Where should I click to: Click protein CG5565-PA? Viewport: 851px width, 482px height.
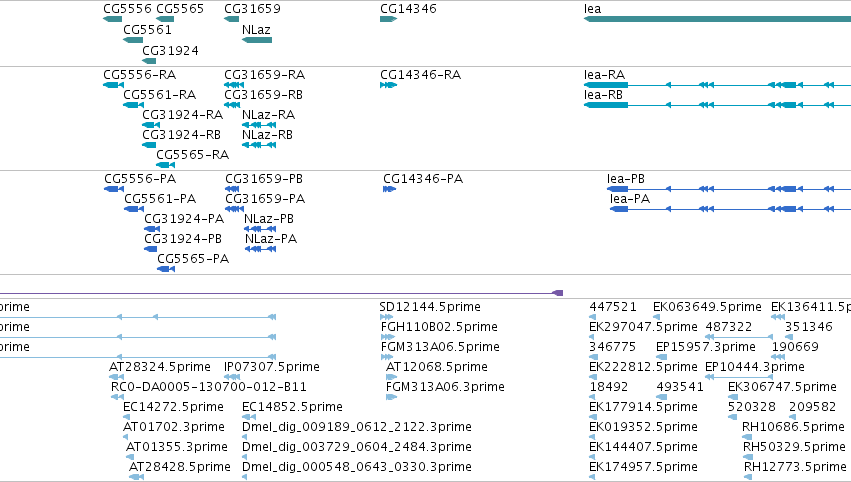(x=193, y=259)
